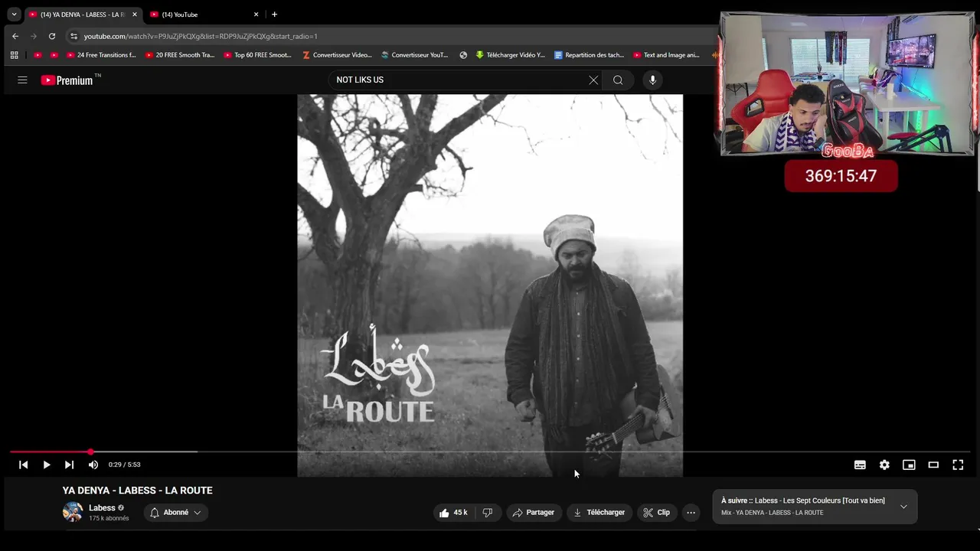Open Top 60 FREE Smoot... bookmark

[x=258, y=55]
